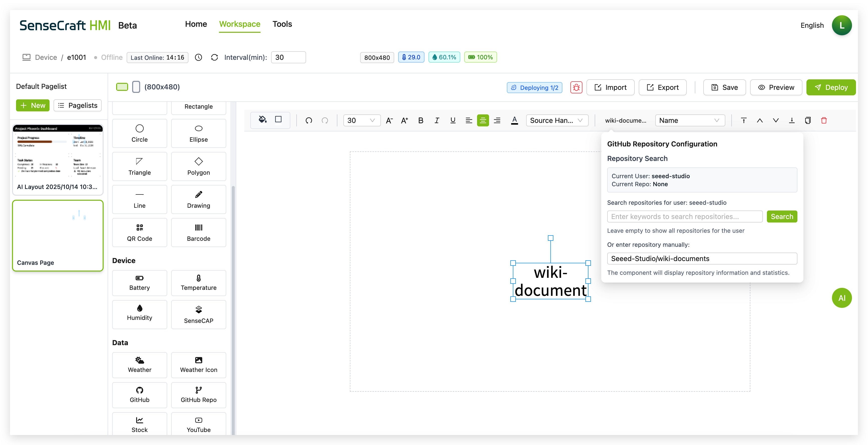The image size is (868, 445).
Task: Switch to portrait orientation
Action: tap(136, 87)
